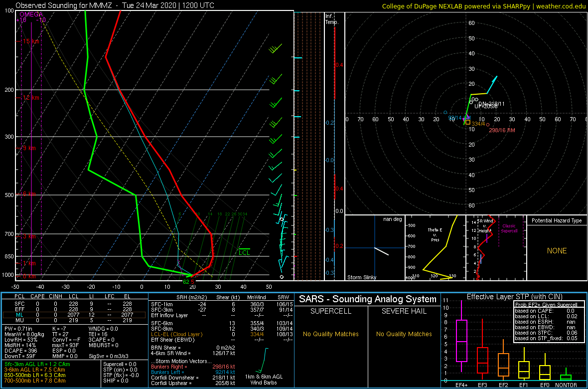Image resolution: width=588 pixels, height=389 pixels.
Task: Click the 'EF3' label under STP chart
Action: pyautogui.click(x=482, y=385)
